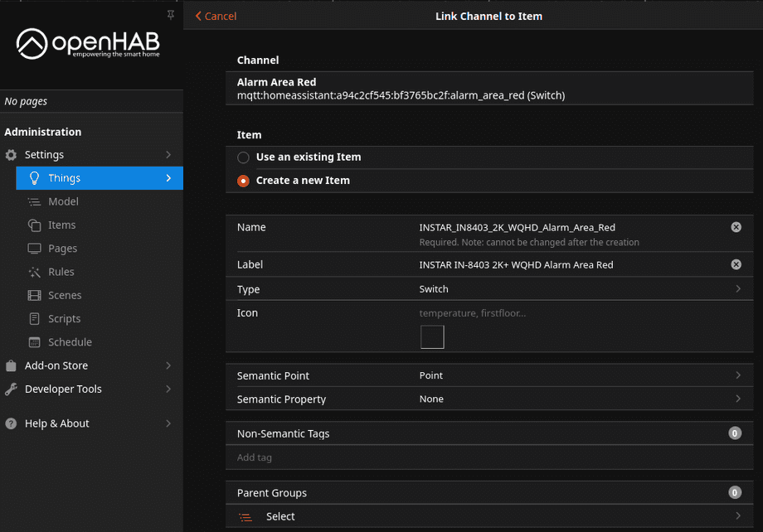This screenshot has height=532, width=763.
Task: Click the Scripts sidebar icon
Action: tap(36, 318)
